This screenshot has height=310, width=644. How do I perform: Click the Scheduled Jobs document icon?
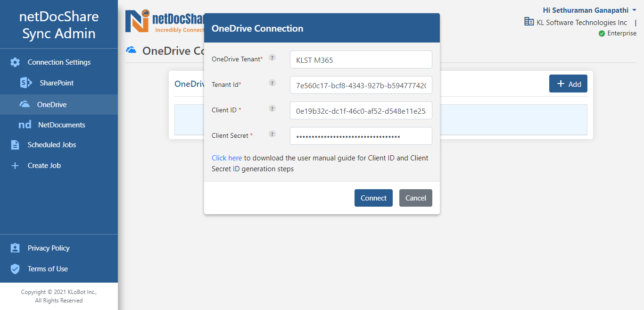coord(15,145)
